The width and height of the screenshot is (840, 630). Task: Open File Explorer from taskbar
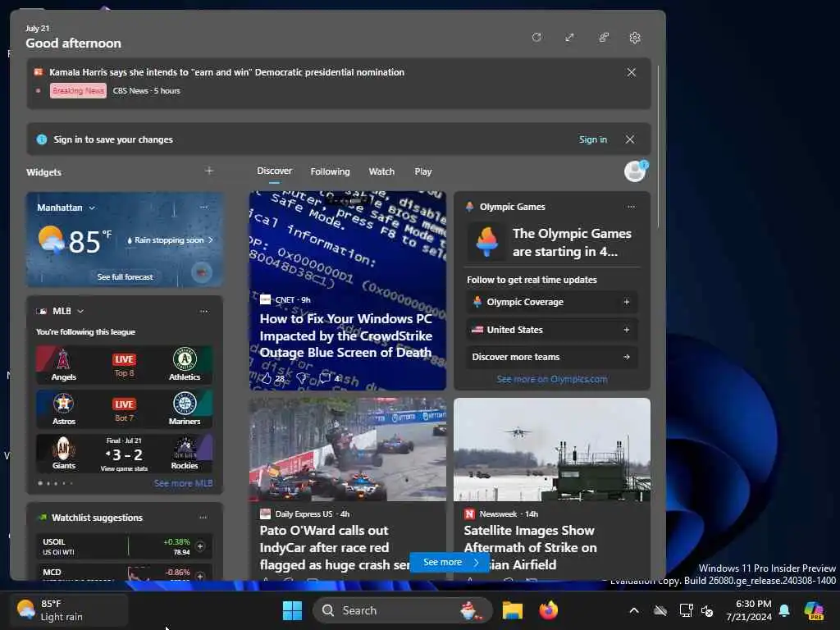[512, 610]
